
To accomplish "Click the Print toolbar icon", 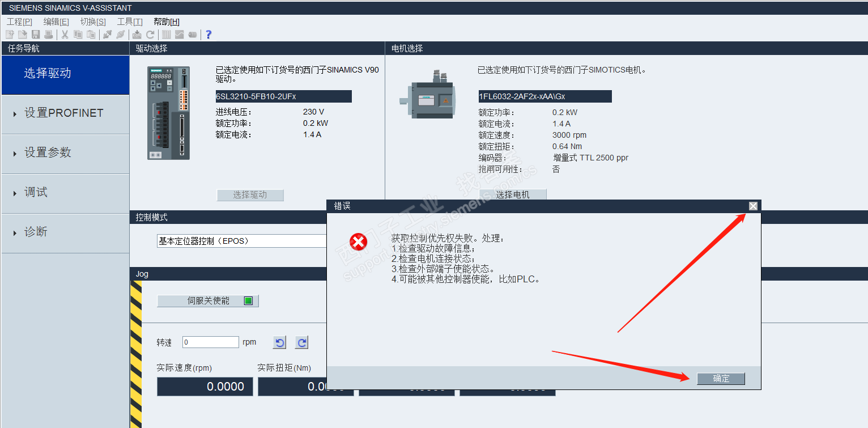I will click(x=49, y=35).
